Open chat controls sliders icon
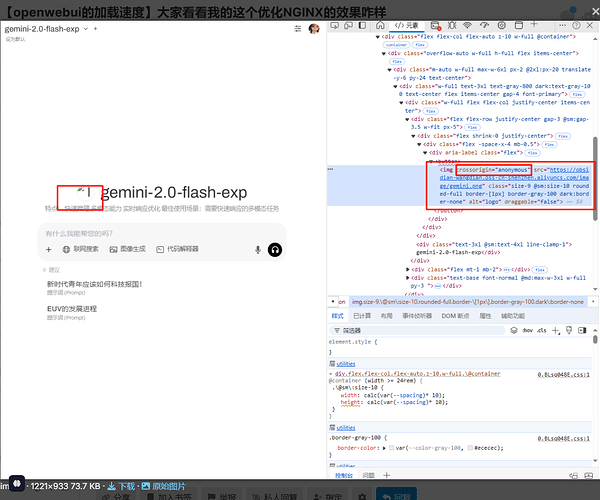600x500 pixels. (297, 29)
